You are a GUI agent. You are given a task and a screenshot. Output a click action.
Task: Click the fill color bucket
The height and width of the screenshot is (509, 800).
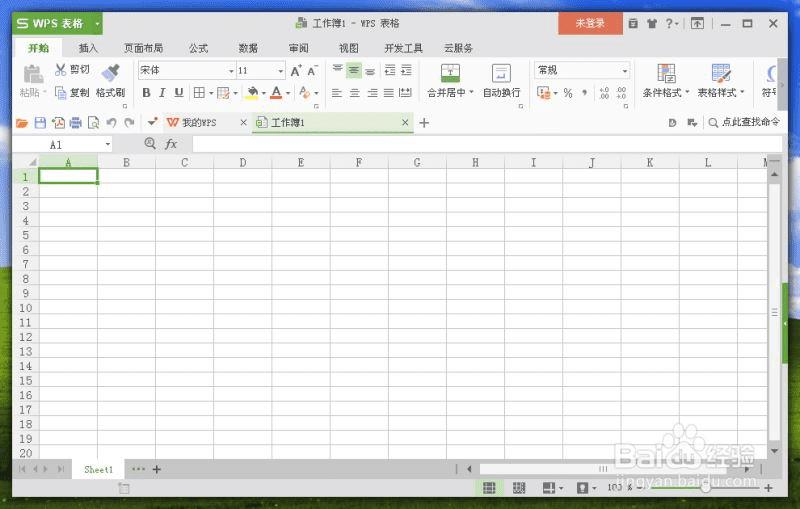[252, 92]
